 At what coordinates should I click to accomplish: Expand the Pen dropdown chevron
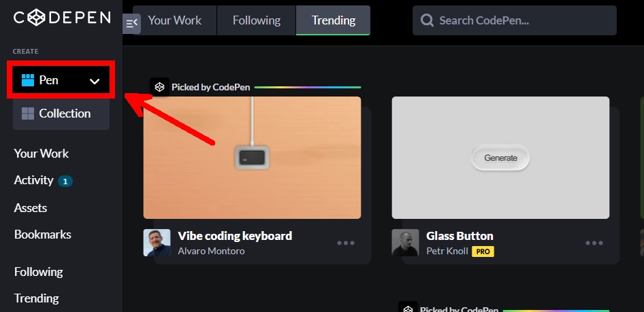pos(95,81)
